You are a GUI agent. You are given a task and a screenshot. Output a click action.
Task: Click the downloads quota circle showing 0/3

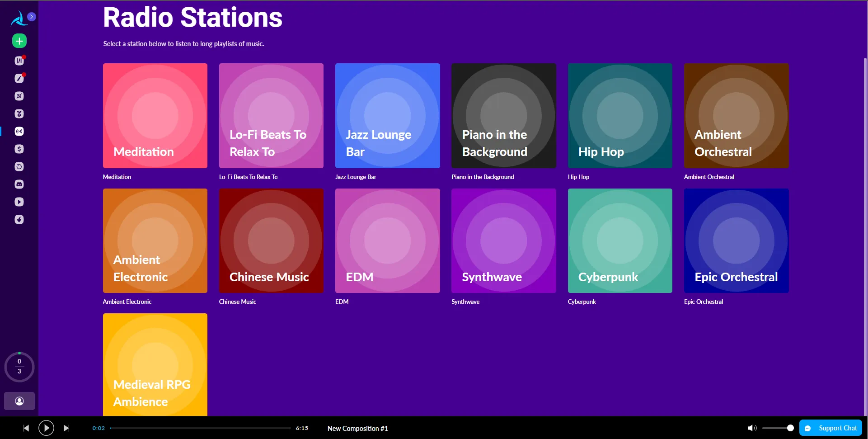19,367
